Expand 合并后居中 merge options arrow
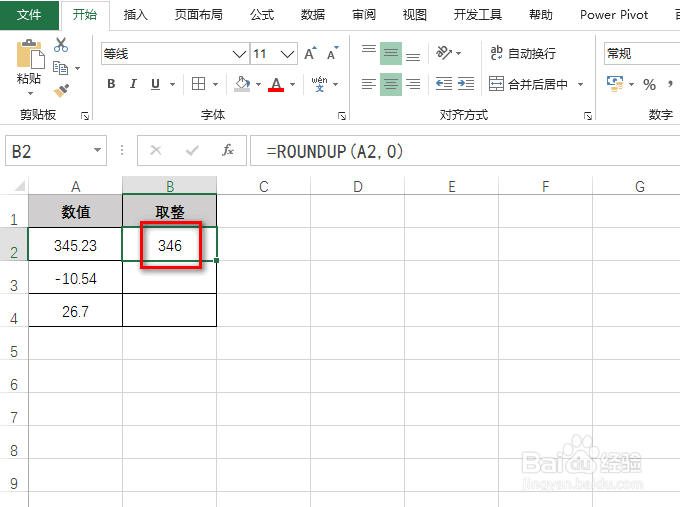 580,84
